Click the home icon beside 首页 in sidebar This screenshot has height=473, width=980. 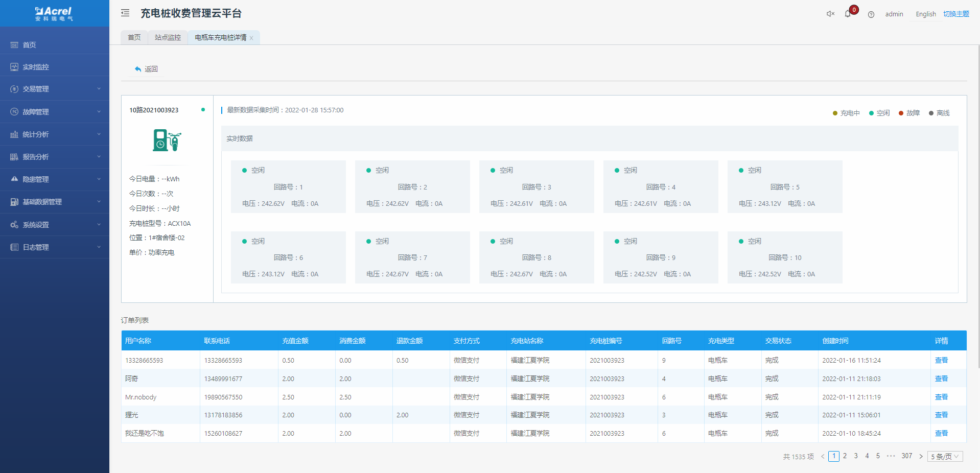coord(14,45)
